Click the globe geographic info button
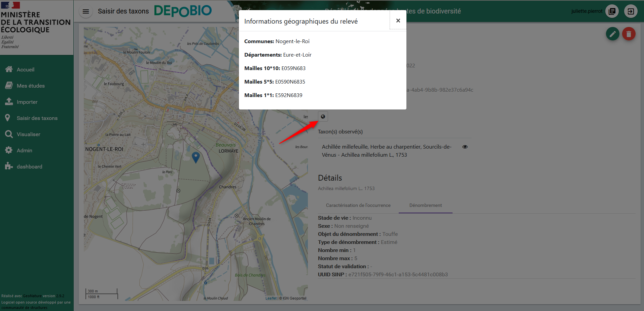 (323, 117)
